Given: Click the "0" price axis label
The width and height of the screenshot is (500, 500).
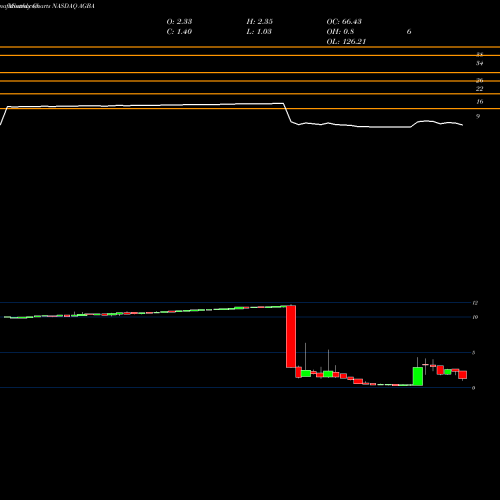Looking at the screenshot, I should [474, 388].
